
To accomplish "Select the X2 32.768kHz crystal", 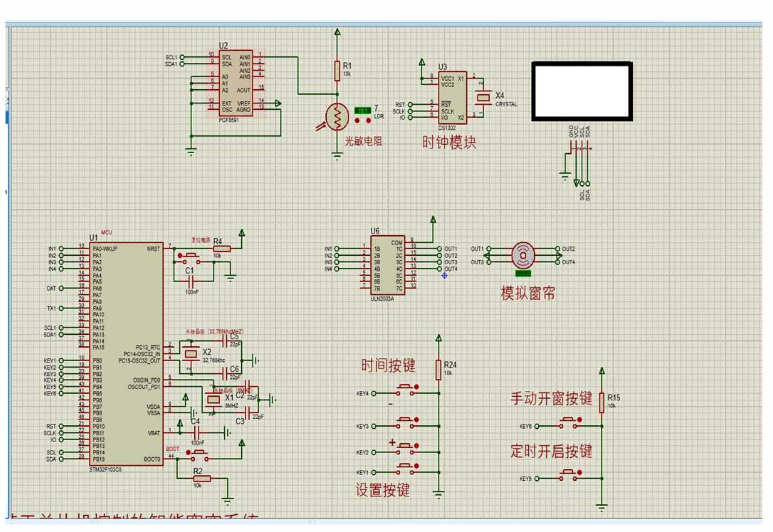I will click(190, 354).
